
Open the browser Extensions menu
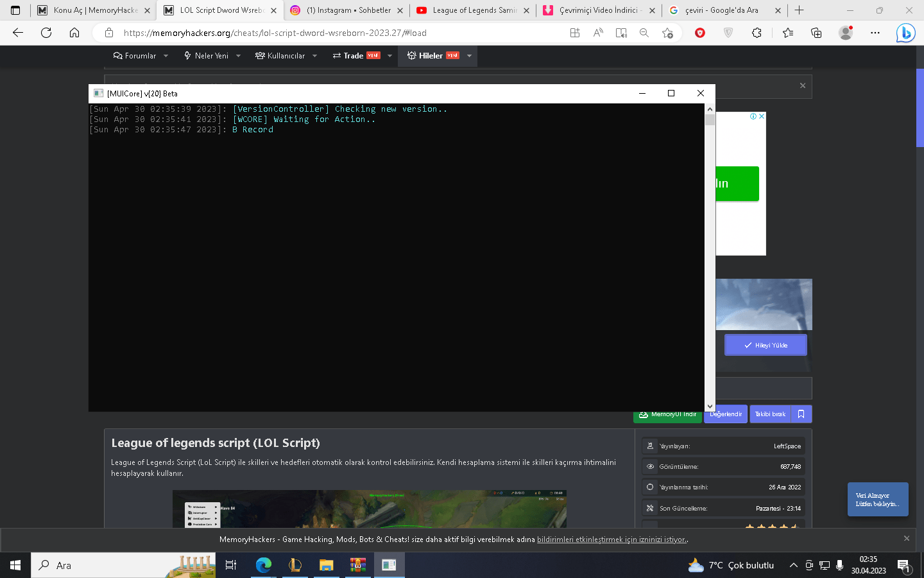(757, 33)
